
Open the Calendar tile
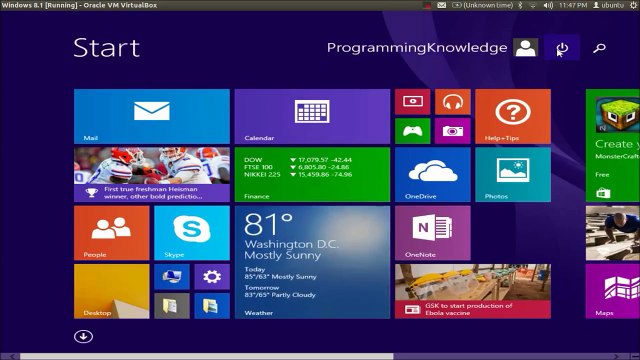coord(312,116)
